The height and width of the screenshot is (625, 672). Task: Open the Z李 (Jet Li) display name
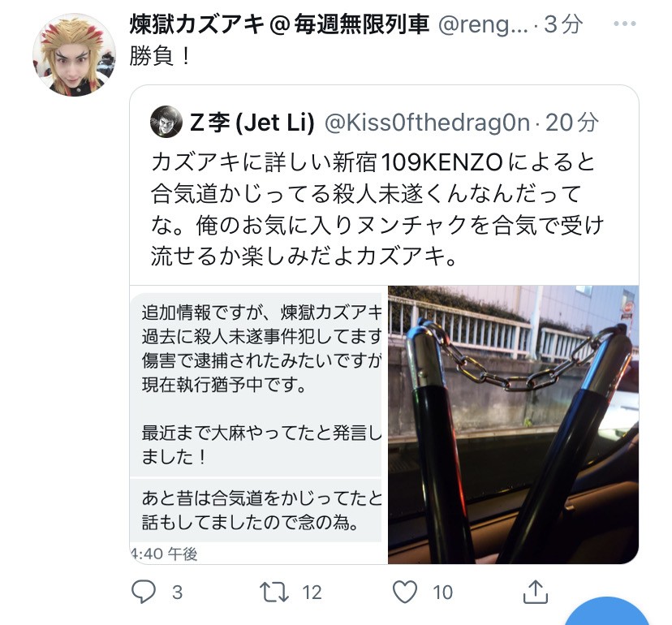(252, 123)
